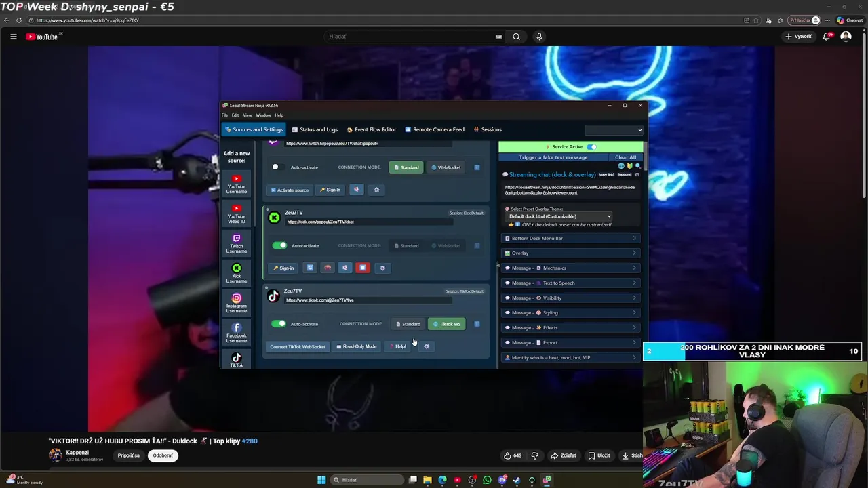
Task: Open the File menu
Action: pyautogui.click(x=225, y=115)
